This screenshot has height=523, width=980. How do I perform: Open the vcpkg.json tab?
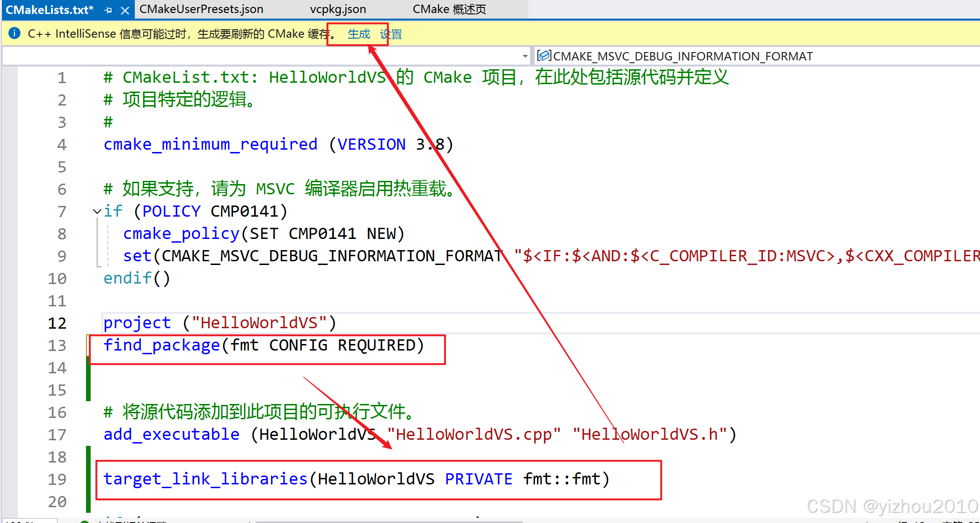[338, 9]
